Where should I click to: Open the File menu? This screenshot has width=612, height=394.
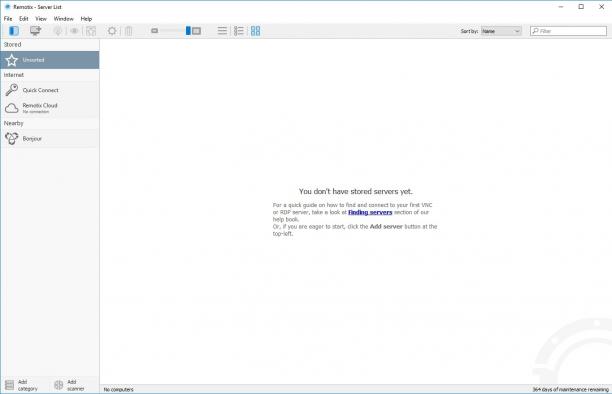tap(8, 18)
